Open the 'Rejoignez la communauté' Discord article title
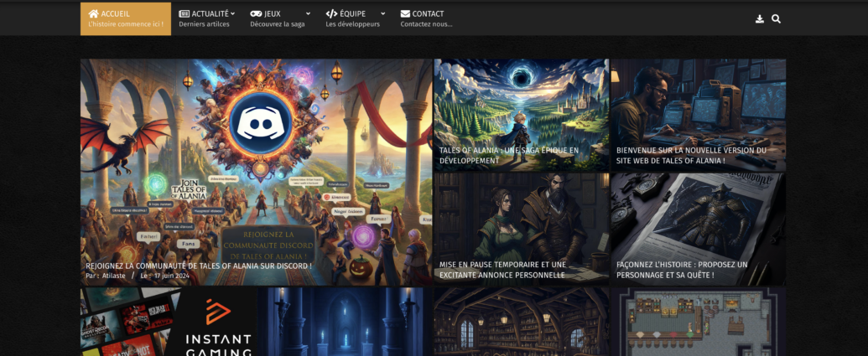Image resolution: width=868 pixels, height=356 pixels. click(199, 266)
